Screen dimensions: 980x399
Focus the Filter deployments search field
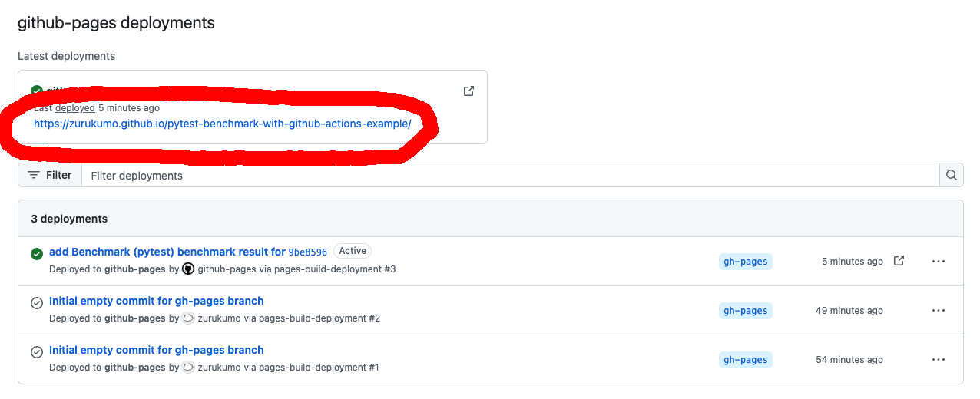(511, 175)
